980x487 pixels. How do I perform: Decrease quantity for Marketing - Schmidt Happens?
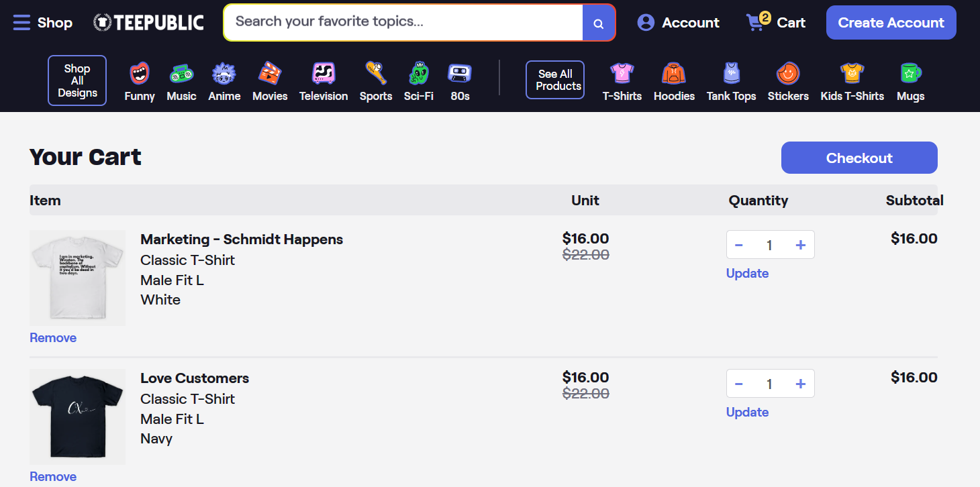click(739, 245)
